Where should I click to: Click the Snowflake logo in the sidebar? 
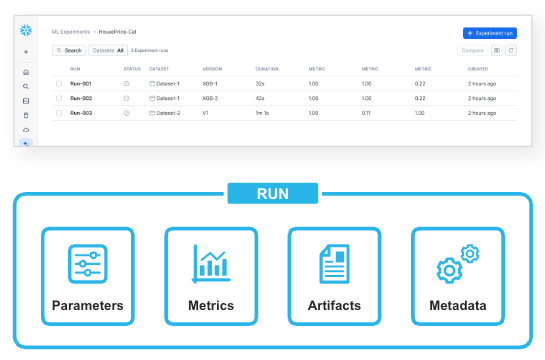(26, 31)
